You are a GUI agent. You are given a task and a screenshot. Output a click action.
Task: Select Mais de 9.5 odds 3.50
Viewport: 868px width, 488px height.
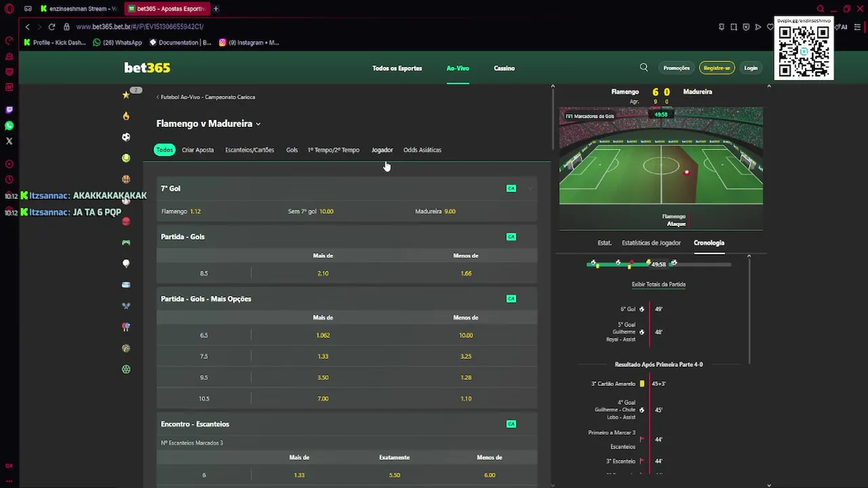[323, 378]
